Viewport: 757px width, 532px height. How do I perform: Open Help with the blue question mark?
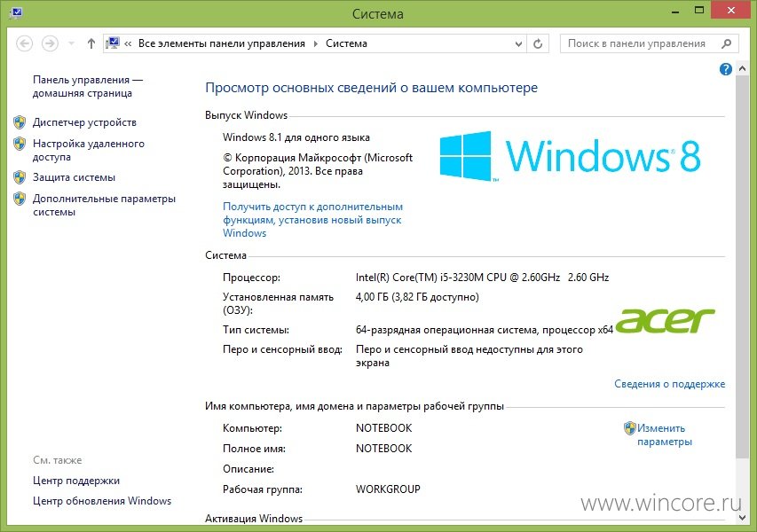coord(726,69)
